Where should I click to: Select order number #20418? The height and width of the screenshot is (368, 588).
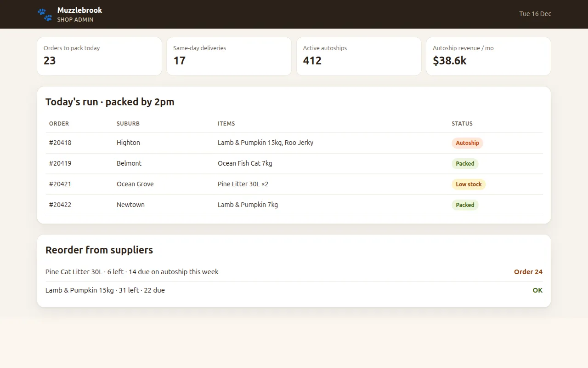(60, 143)
